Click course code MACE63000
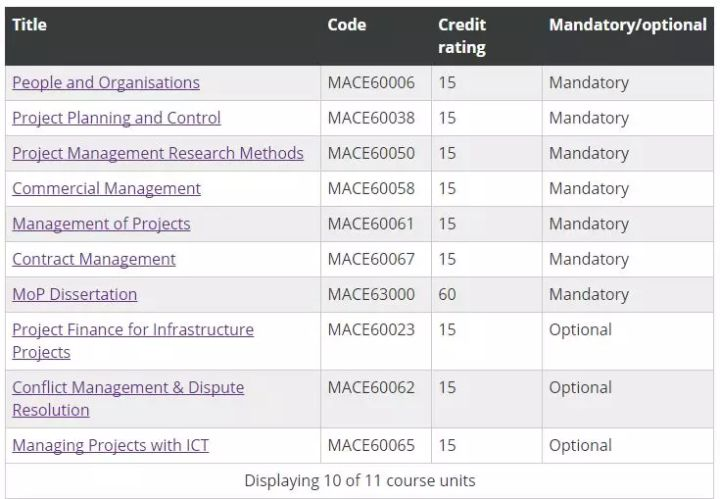Viewport: 720px width, 499px height. point(371,294)
